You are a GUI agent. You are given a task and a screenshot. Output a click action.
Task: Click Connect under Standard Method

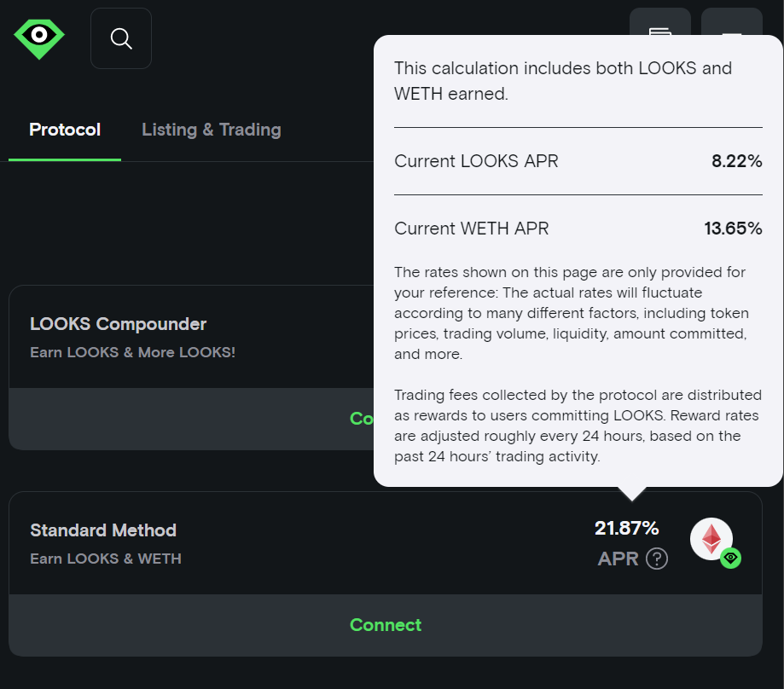pos(386,625)
